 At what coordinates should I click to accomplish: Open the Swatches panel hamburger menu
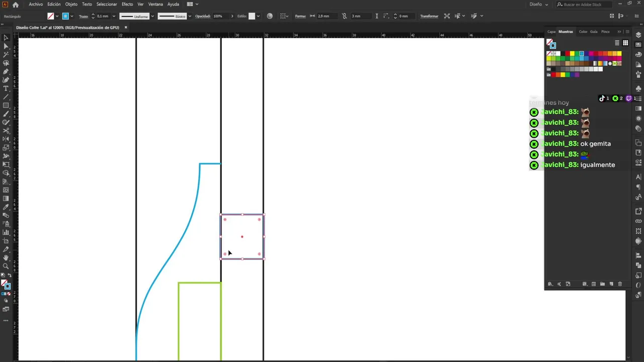coord(627,32)
